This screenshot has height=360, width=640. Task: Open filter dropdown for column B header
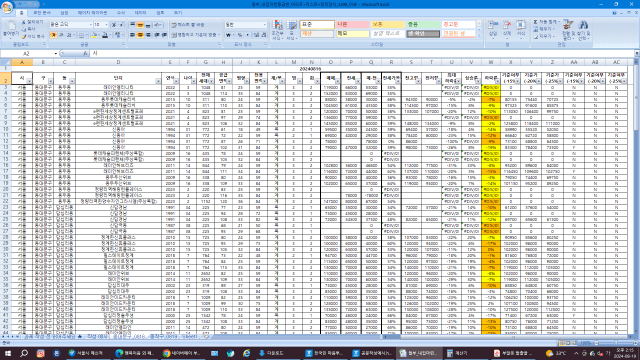(x=50, y=82)
